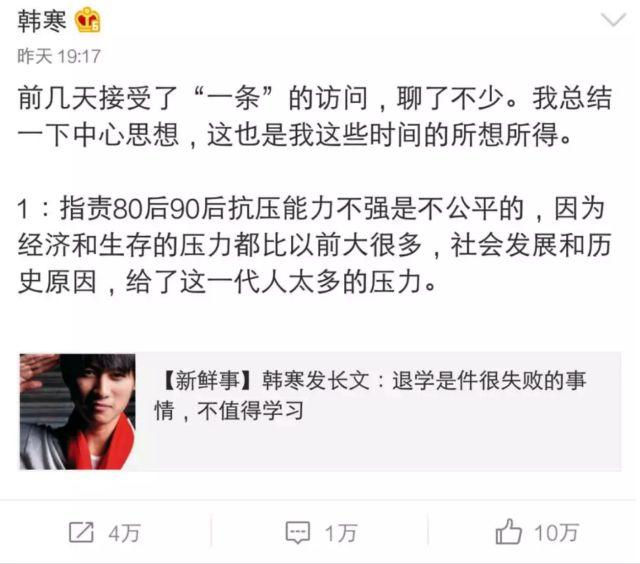
Task: Click the line 一下中心思想 in post
Action: [294, 135]
